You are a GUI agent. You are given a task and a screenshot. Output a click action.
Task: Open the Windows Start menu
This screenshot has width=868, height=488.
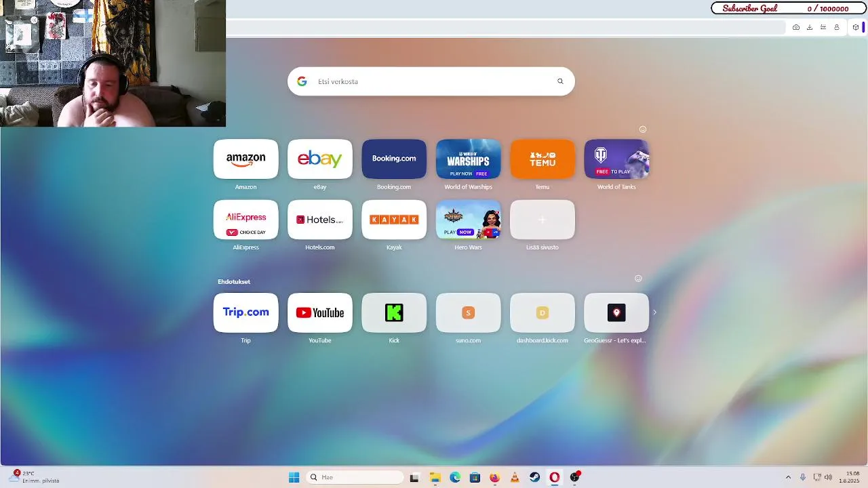pos(294,477)
